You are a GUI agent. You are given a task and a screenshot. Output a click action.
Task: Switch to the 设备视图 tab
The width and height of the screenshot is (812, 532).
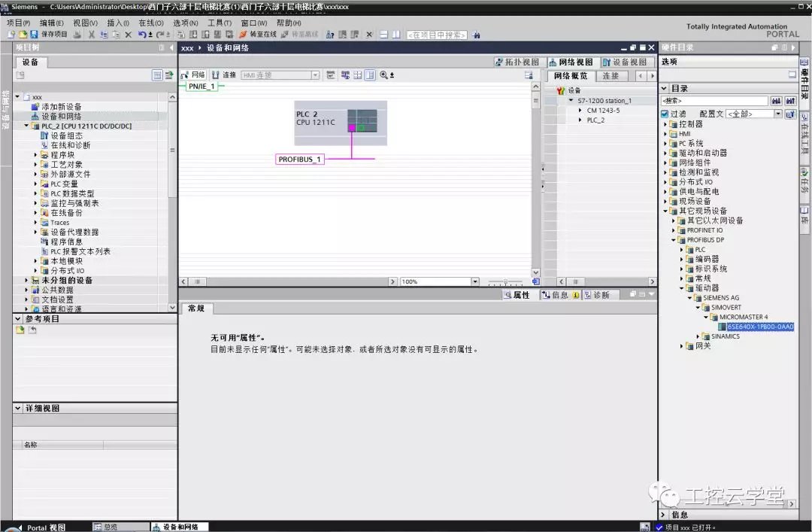[x=624, y=62]
